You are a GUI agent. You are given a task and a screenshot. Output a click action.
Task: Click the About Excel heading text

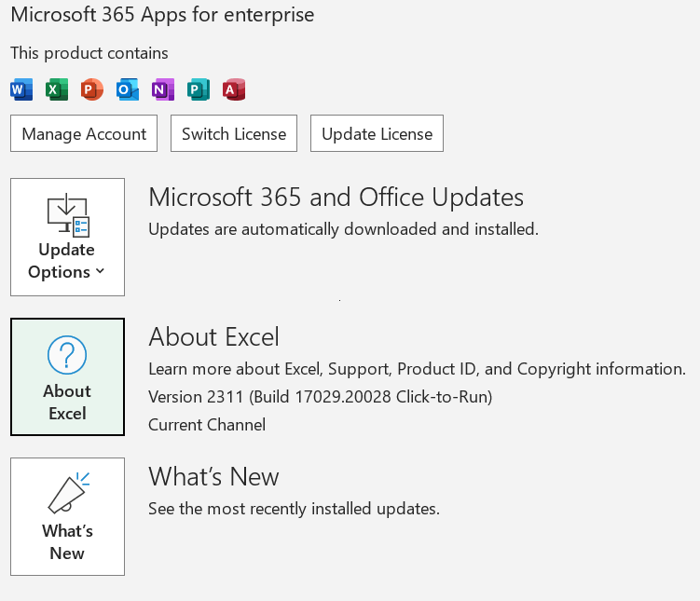[213, 336]
